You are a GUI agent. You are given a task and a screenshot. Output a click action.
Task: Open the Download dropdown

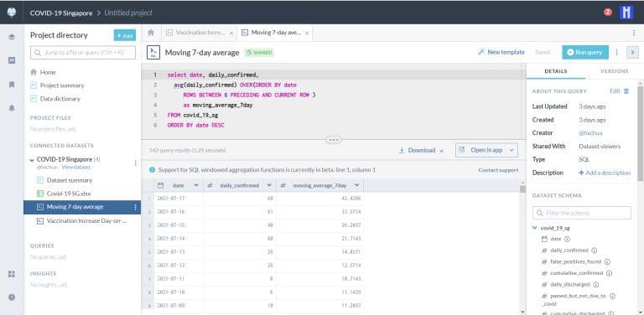[x=422, y=150]
